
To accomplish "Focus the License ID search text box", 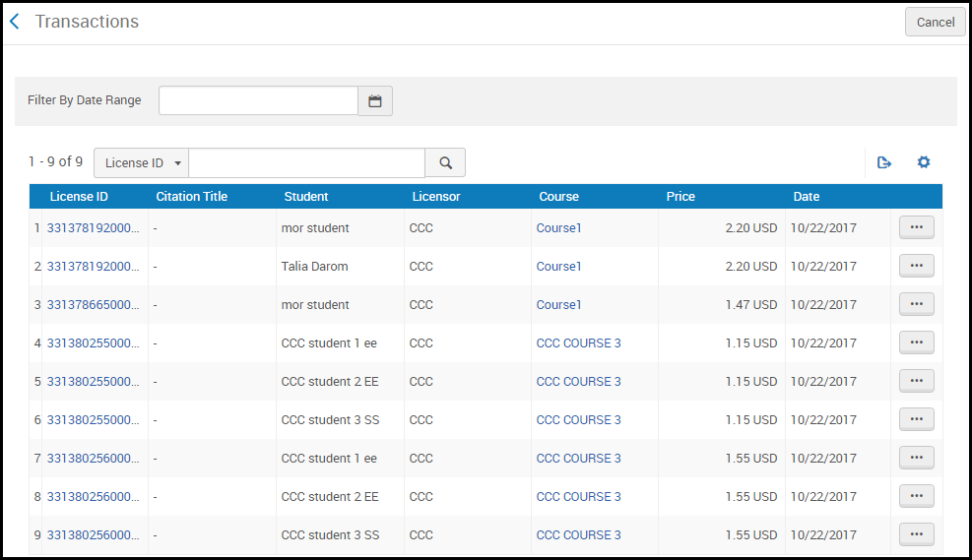I will [307, 163].
